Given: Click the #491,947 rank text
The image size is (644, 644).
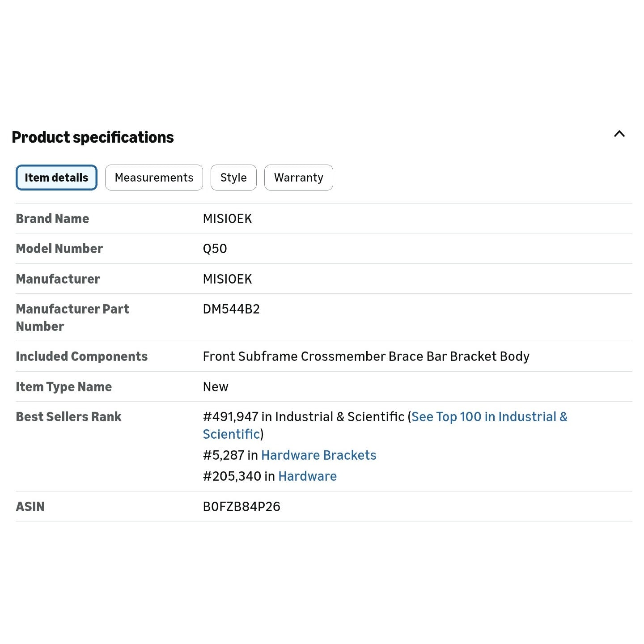Looking at the screenshot, I should [x=231, y=417].
